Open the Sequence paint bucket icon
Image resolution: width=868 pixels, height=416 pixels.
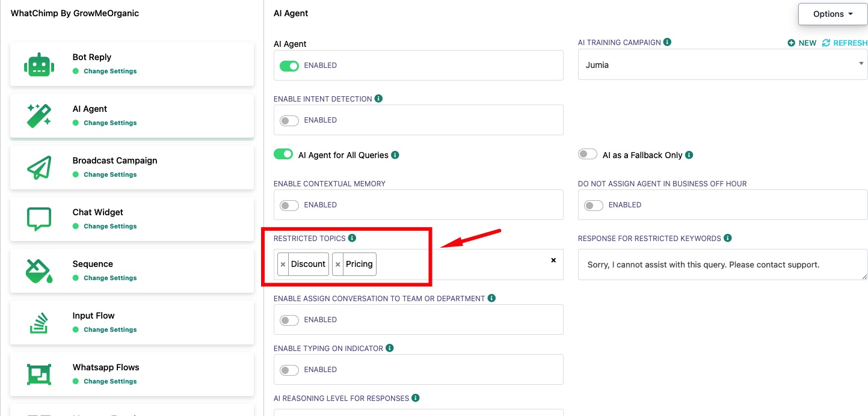pos(39,271)
